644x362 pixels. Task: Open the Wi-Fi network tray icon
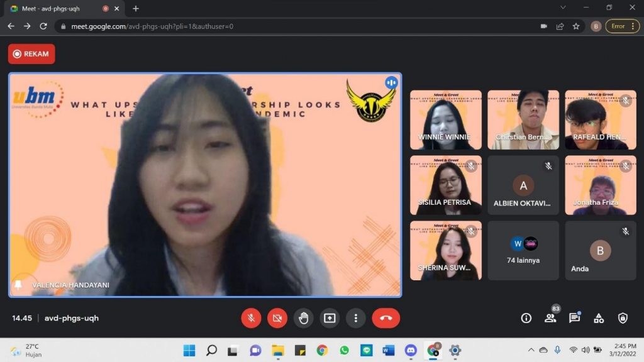[x=573, y=350]
